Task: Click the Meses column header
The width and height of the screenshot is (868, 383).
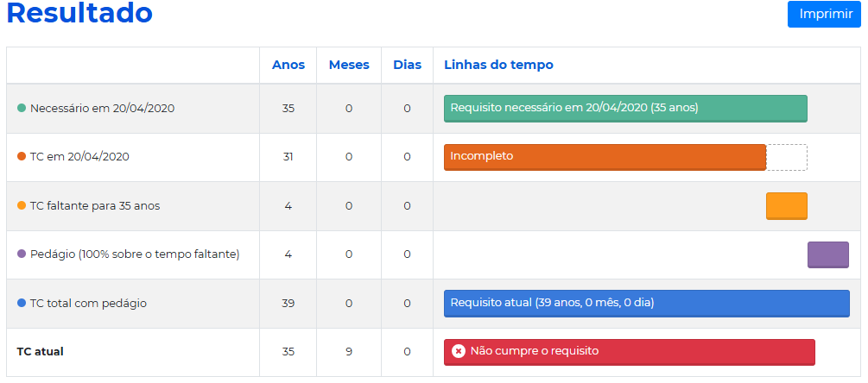Action: (x=349, y=65)
